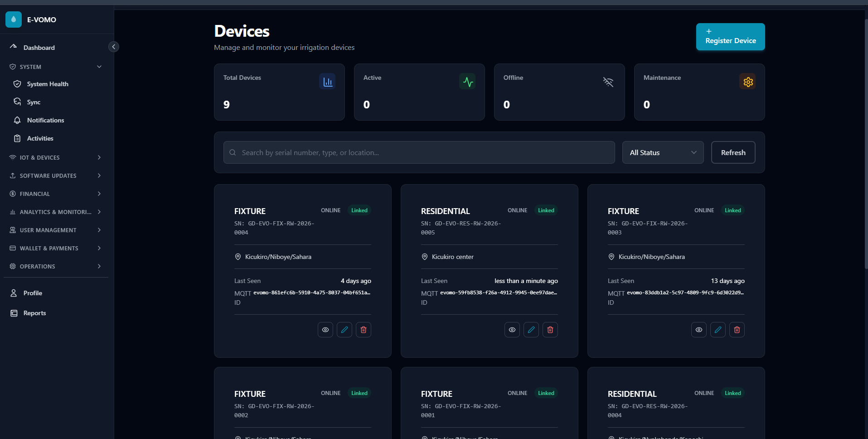Click the Active devices pulse icon
Screen dimensions: 868x439
tap(467, 82)
